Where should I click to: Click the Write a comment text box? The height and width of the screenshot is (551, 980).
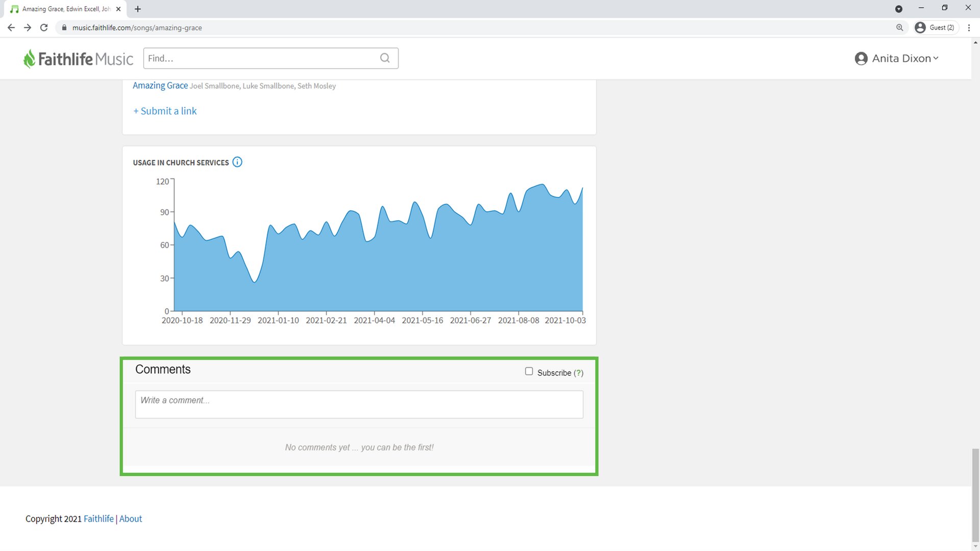(x=359, y=405)
